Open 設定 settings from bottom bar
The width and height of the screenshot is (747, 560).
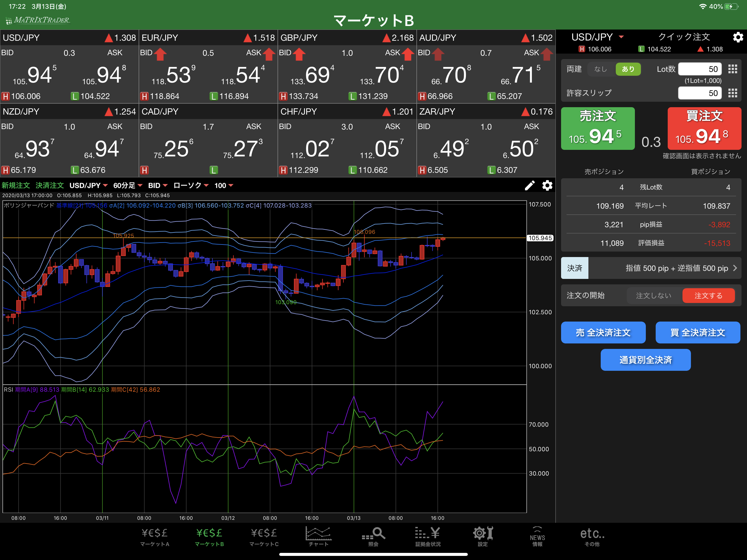pyautogui.click(x=483, y=537)
